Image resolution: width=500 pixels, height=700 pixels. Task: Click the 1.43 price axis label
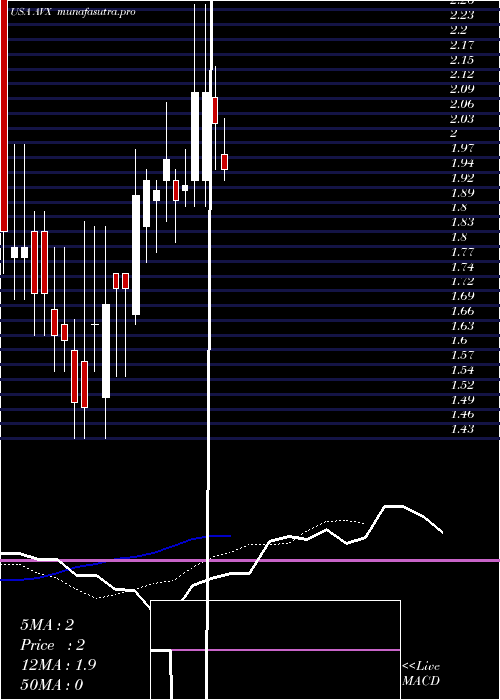pyautogui.click(x=462, y=429)
